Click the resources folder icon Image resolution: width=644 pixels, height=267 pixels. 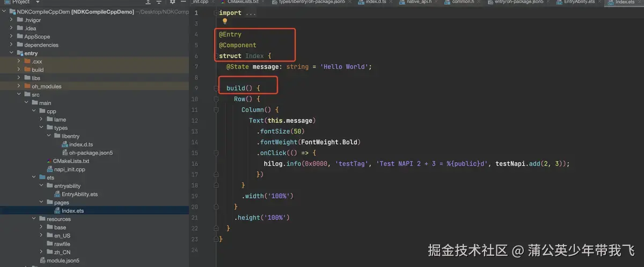coord(42,219)
